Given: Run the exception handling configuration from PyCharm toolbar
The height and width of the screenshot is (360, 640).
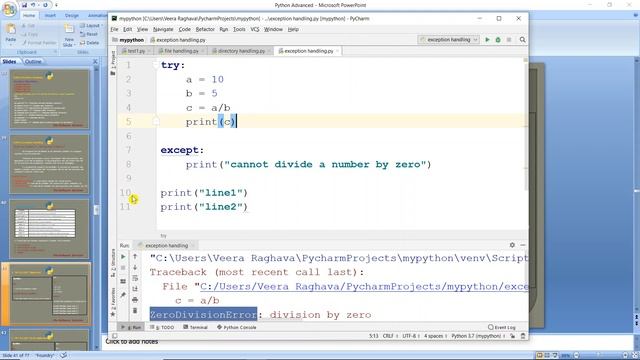Looking at the screenshot, I should [487, 40].
